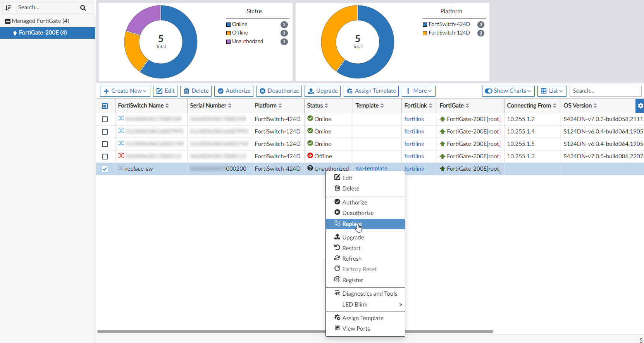Image resolution: width=644 pixels, height=343 pixels.
Task: Open the table column settings gear
Action: click(x=640, y=106)
